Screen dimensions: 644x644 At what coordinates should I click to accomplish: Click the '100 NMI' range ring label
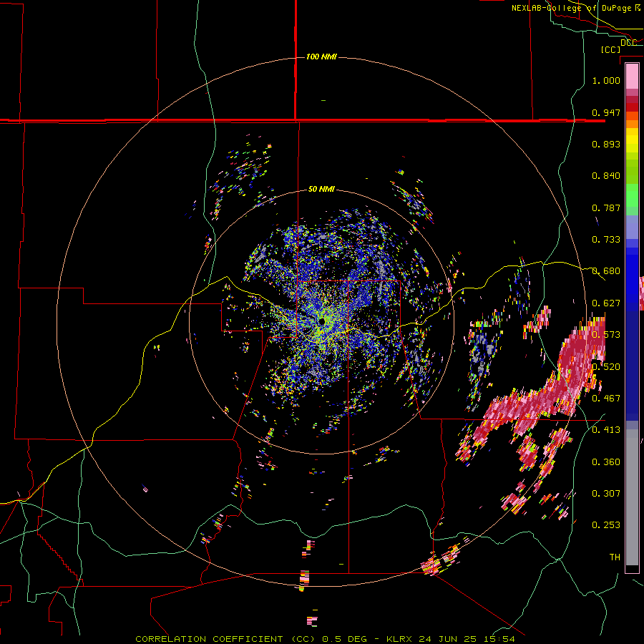click(321, 57)
